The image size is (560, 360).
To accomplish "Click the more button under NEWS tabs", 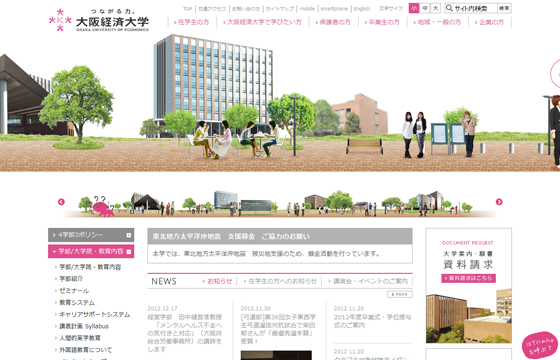I will [x=400, y=294].
